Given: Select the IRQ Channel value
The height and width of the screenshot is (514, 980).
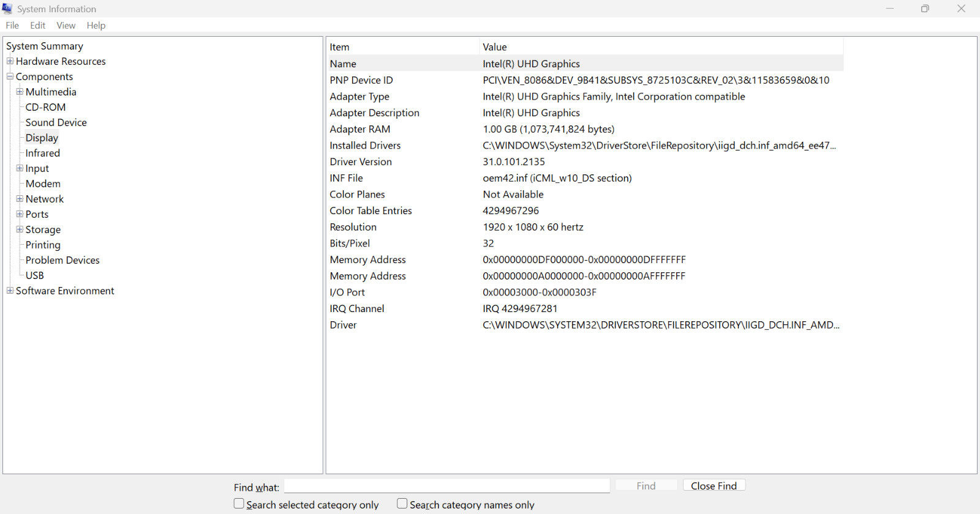Looking at the screenshot, I should coord(520,309).
